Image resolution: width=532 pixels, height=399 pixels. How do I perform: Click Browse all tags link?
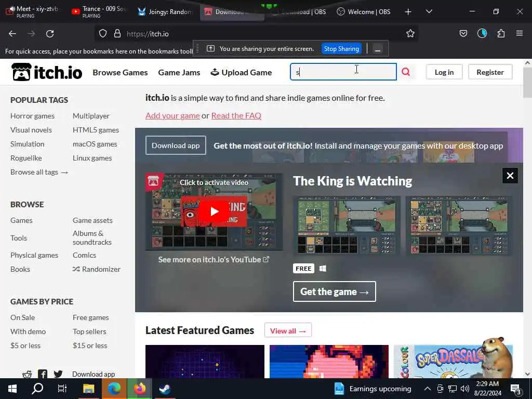tap(39, 172)
